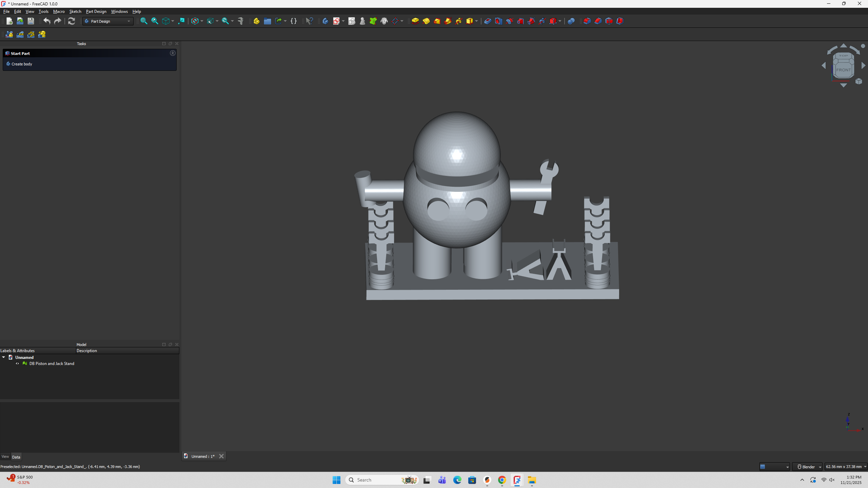Viewport: 868px width, 488px height.
Task: Collapse the Start Part task panel
Action: tap(173, 53)
